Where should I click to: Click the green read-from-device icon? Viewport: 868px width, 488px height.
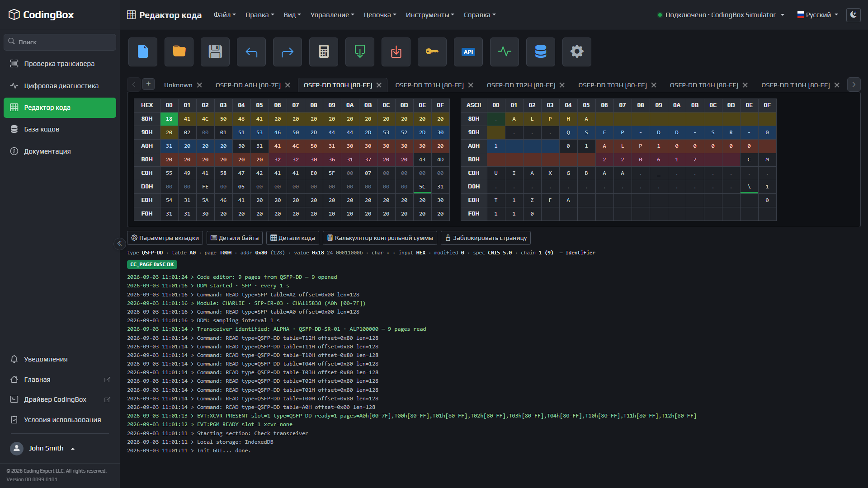360,52
